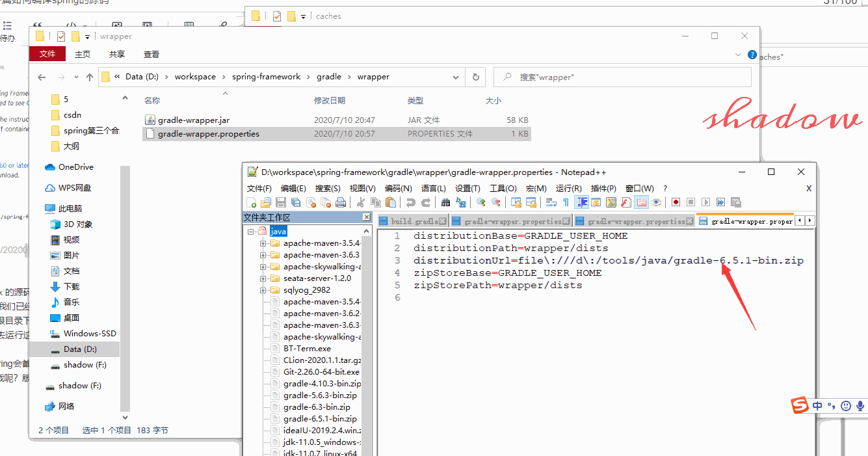The width and height of the screenshot is (868, 456).
Task: Expand the Explorer ribbon chevron
Action: tap(738, 55)
